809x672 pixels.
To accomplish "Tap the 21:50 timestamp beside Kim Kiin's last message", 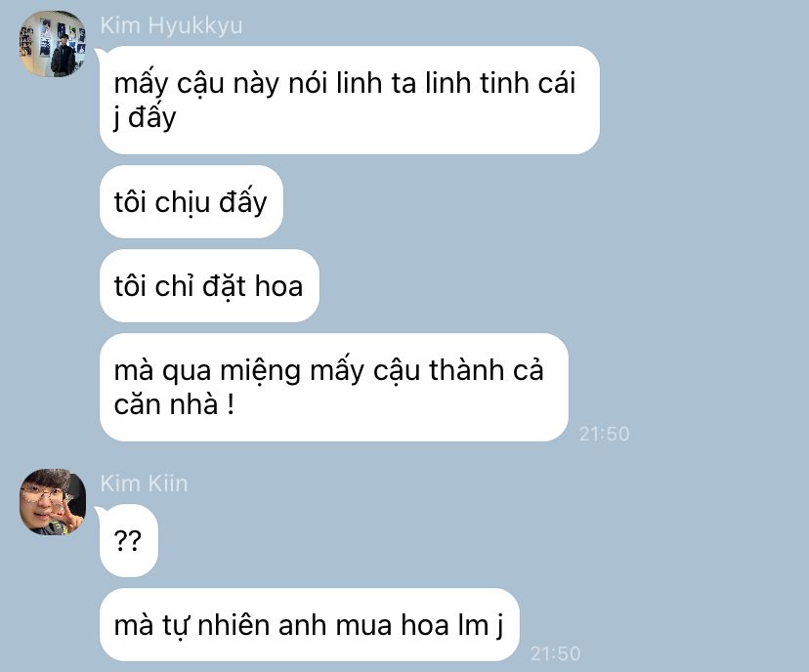I will tap(556, 653).
